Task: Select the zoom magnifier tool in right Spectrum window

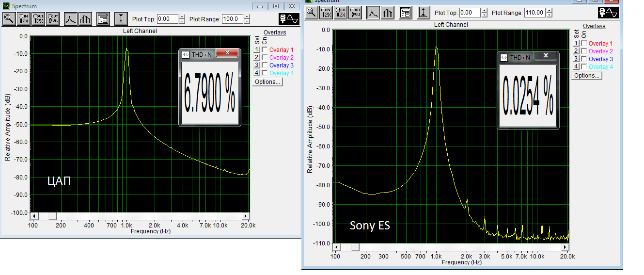Action: pyautogui.click(x=311, y=12)
